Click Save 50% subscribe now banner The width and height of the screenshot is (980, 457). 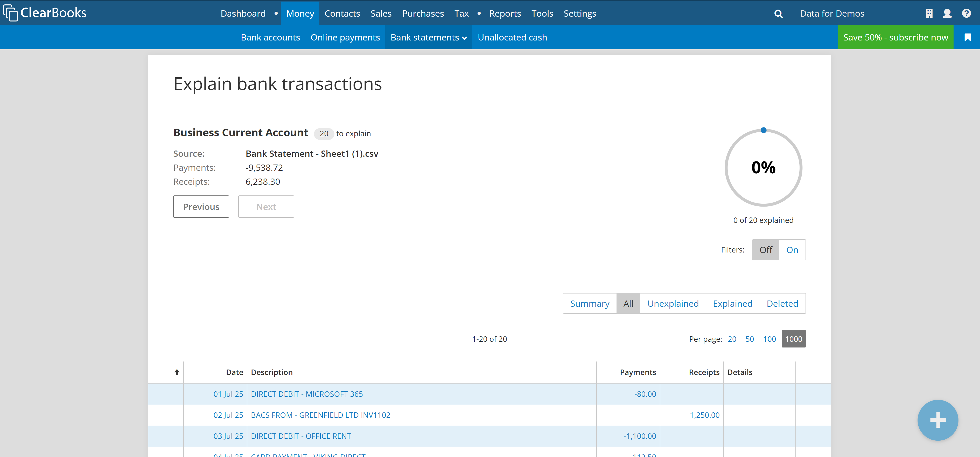click(x=895, y=37)
